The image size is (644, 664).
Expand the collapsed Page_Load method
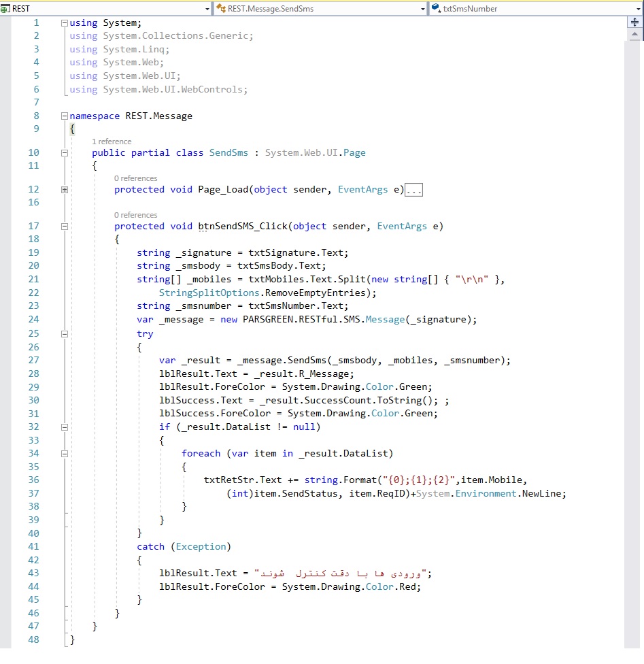65,190
